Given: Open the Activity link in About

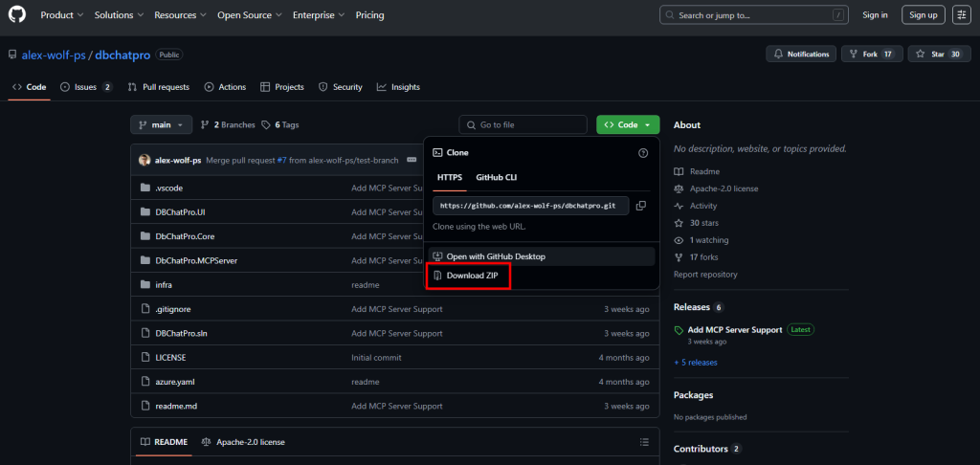Looking at the screenshot, I should (703, 206).
